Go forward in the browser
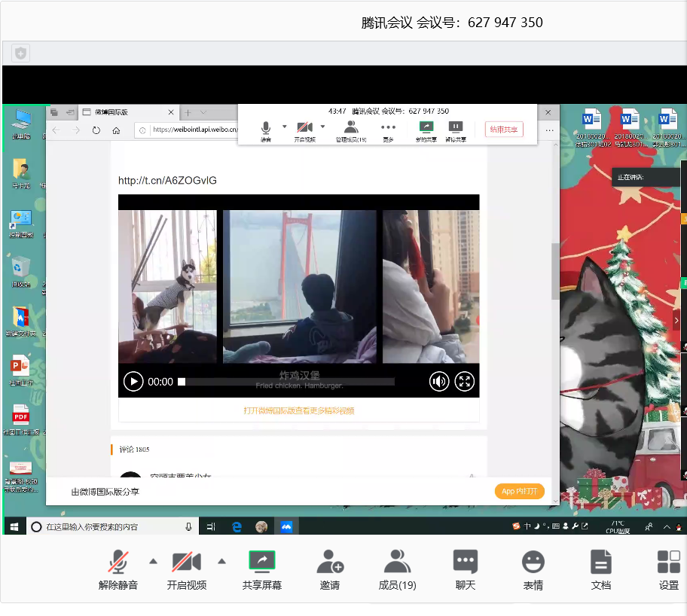The image size is (687, 616). pos(76,130)
